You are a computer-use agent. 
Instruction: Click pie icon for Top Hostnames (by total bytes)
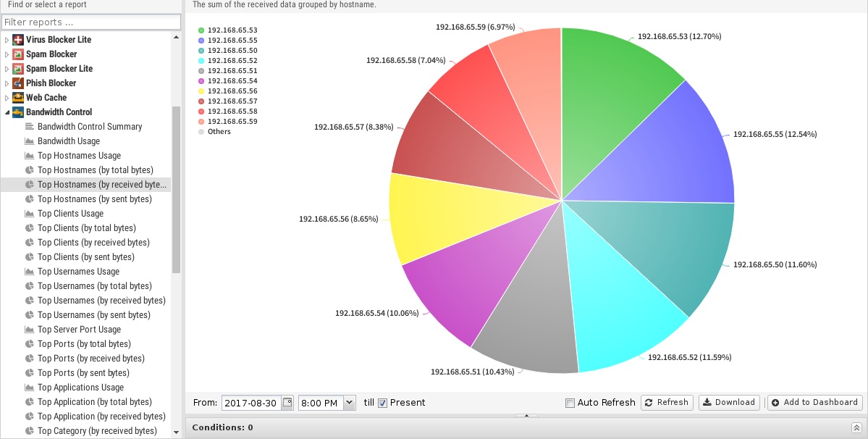tap(30, 170)
